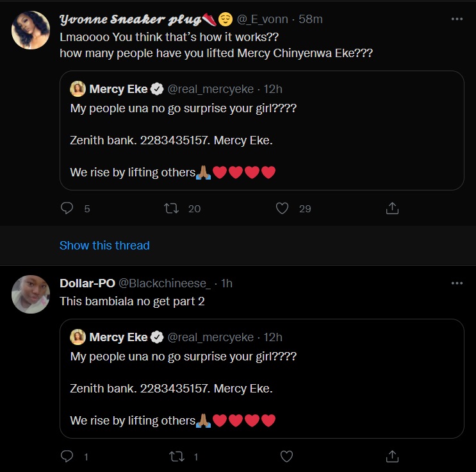The height and width of the screenshot is (472, 476).
Task: Open more options for Yvonne's tweet
Action: point(456,19)
